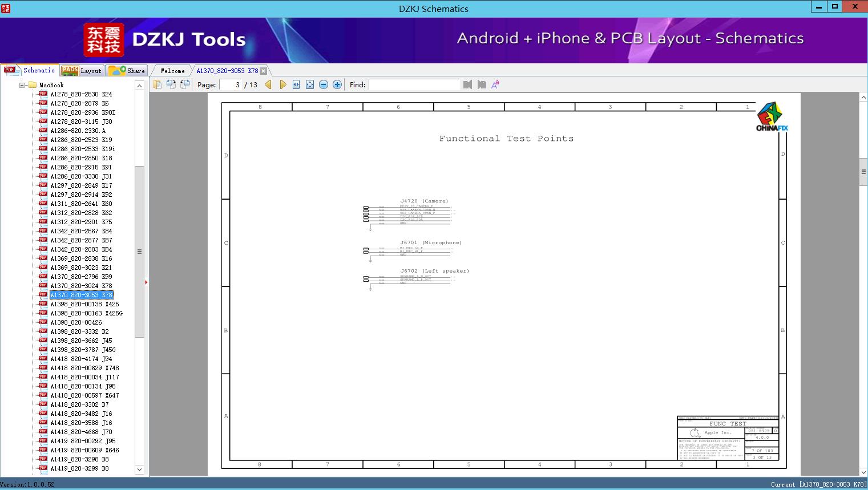Screen dimensions: 868x490
Task: Click the tree panel scrollbar thumb
Action: (139, 252)
